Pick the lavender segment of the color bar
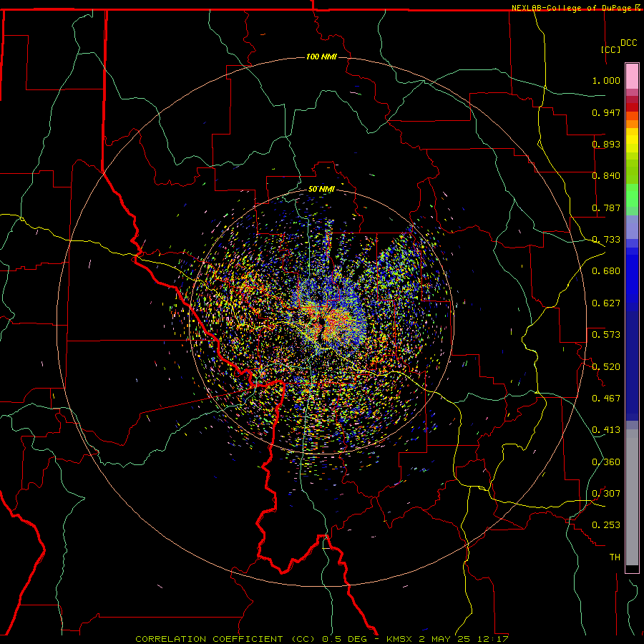Screen dimensions: 644x644 pyautogui.click(x=632, y=227)
